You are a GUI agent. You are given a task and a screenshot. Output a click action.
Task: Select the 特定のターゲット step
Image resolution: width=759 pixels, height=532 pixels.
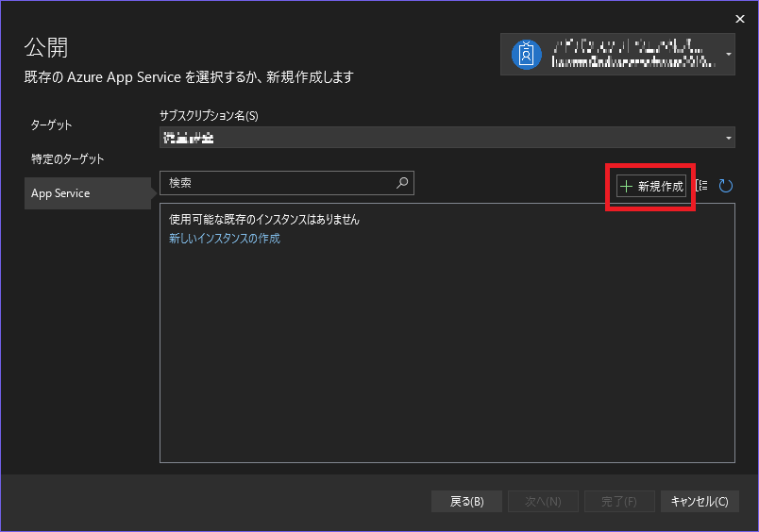(x=67, y=159)
